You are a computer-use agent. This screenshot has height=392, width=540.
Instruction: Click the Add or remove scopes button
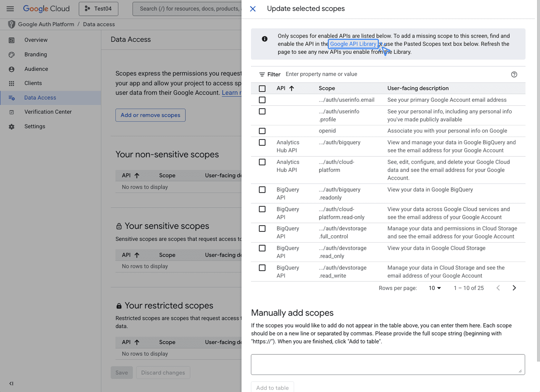pyautogui.click(x=150, y=115)
